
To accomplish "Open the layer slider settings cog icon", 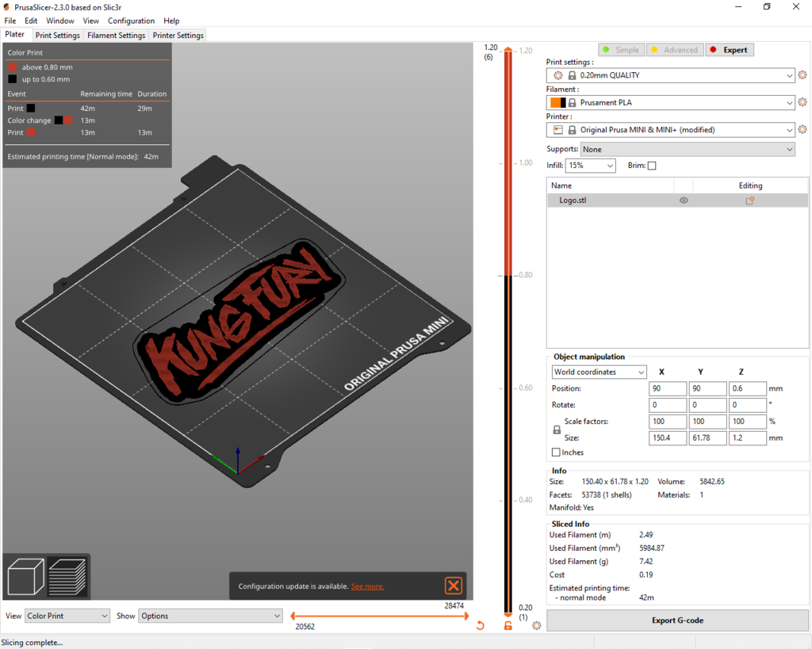I will tap(537, 625).
